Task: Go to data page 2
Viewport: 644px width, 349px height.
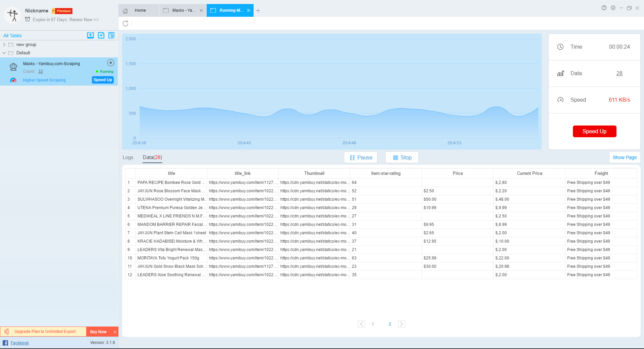Action: point(390,324)
